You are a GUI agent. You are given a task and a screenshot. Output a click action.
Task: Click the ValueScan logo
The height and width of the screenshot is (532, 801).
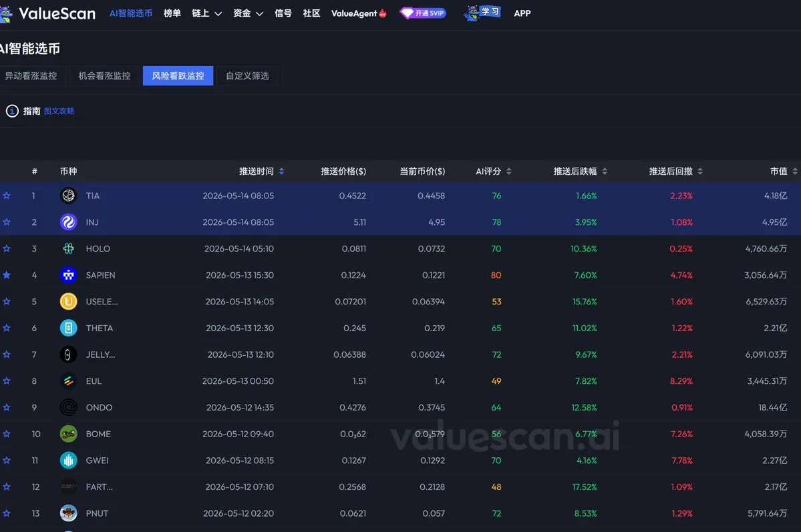(48, 13)
